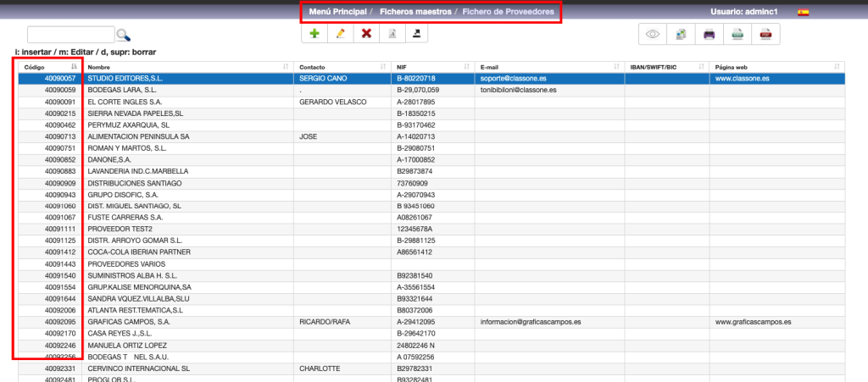Click the green plus add-record icon
The height and width of the screenshot is (382, 868).
point(314,34)
